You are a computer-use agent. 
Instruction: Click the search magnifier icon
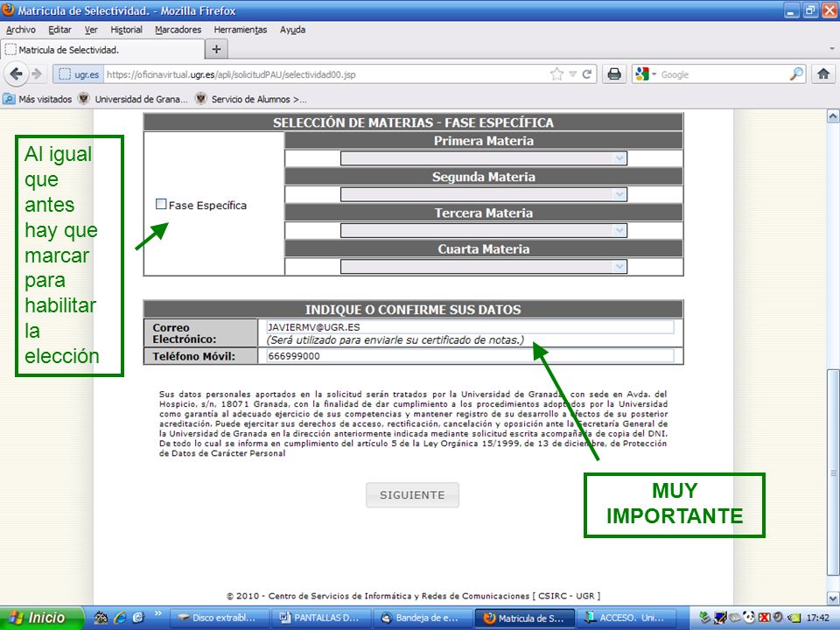(x=796, y=73)
